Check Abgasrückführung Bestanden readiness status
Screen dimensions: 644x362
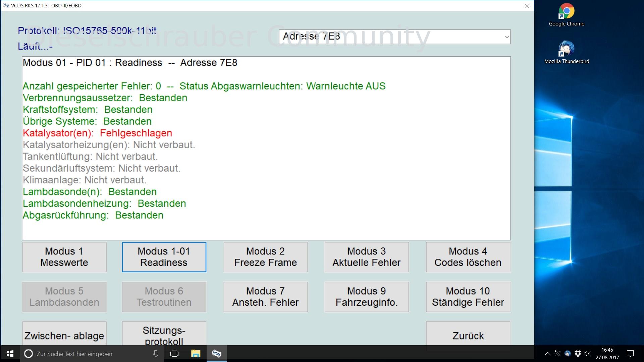(x=93, y=215)
